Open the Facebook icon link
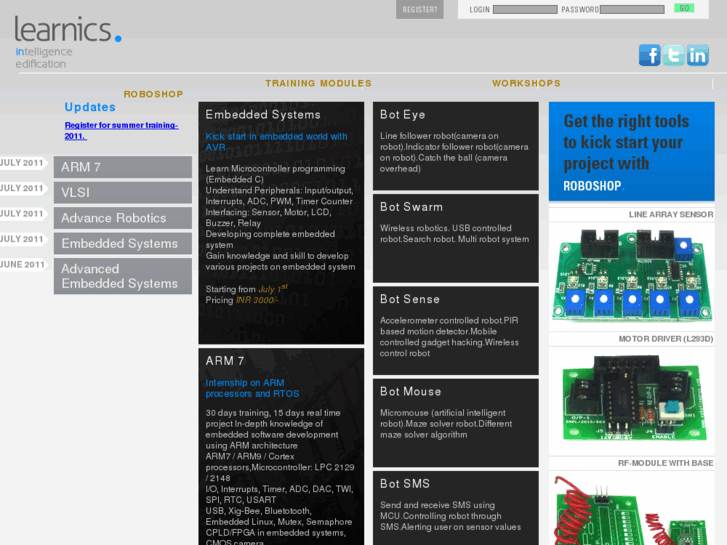The width and height of the screenshot is (727, 545). tap(649, 55)
